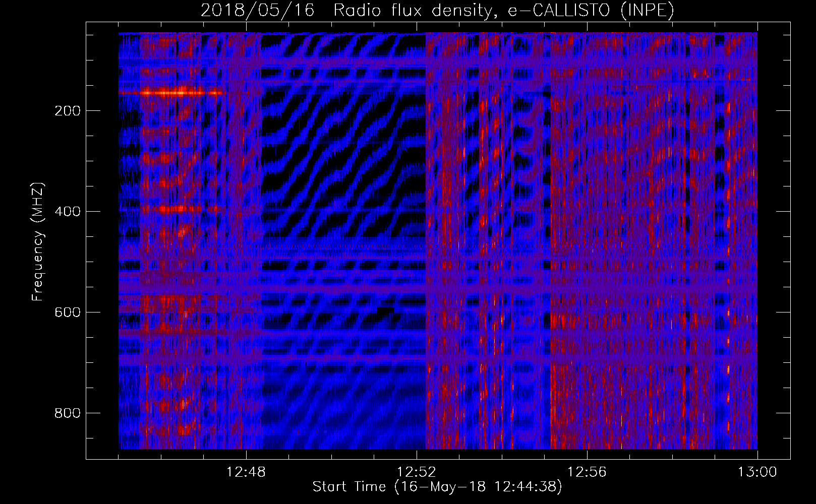Click the date "2018/05/16" in the title

(x=258, y=11)
